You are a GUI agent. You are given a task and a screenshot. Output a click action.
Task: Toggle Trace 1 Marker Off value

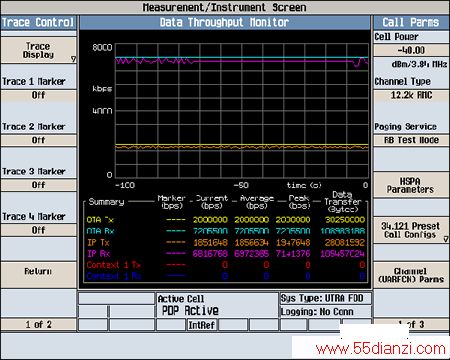[x=39, y=95]
